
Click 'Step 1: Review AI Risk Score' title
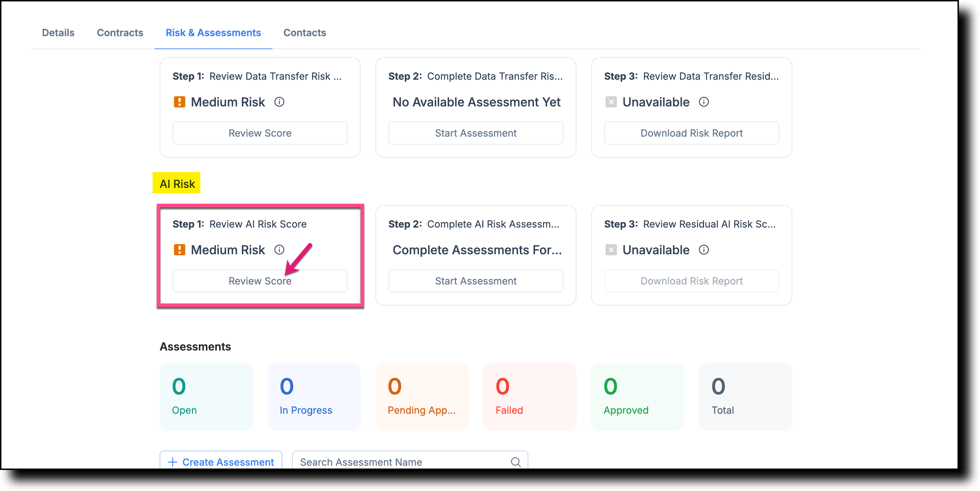pyautogui.click(x=239, y=224)
